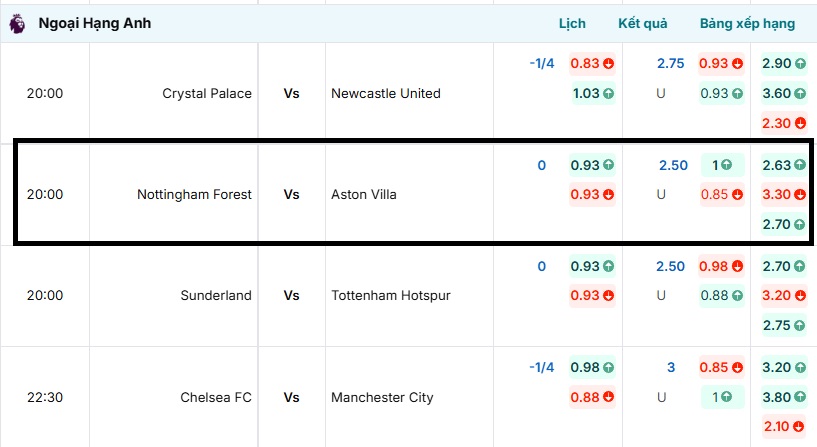Click Tottenham Hotspur team name
The image size is (817, 447).
[x=391, y=295]
